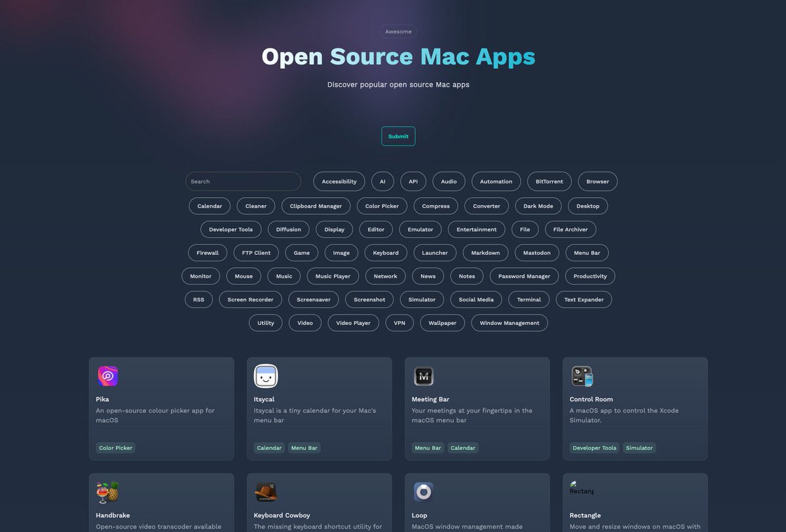
Task: Choose the Browser category pill
Action: [597, 181]
